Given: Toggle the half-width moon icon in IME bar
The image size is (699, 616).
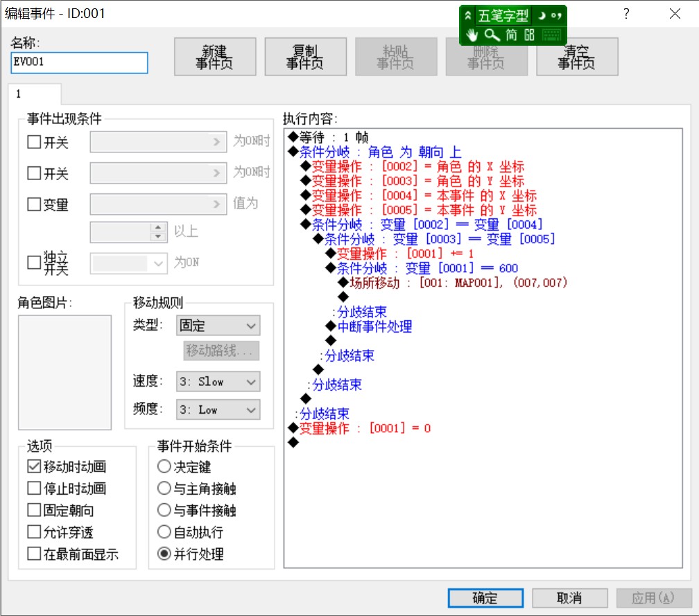Looking at the screenshot, I should (x=542, y=15).
